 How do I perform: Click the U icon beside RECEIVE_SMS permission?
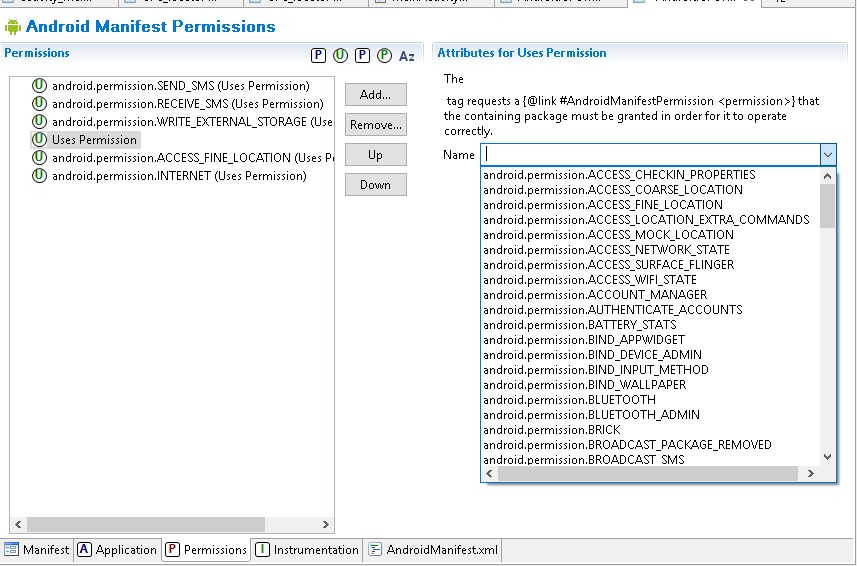[x=39, y=104]
